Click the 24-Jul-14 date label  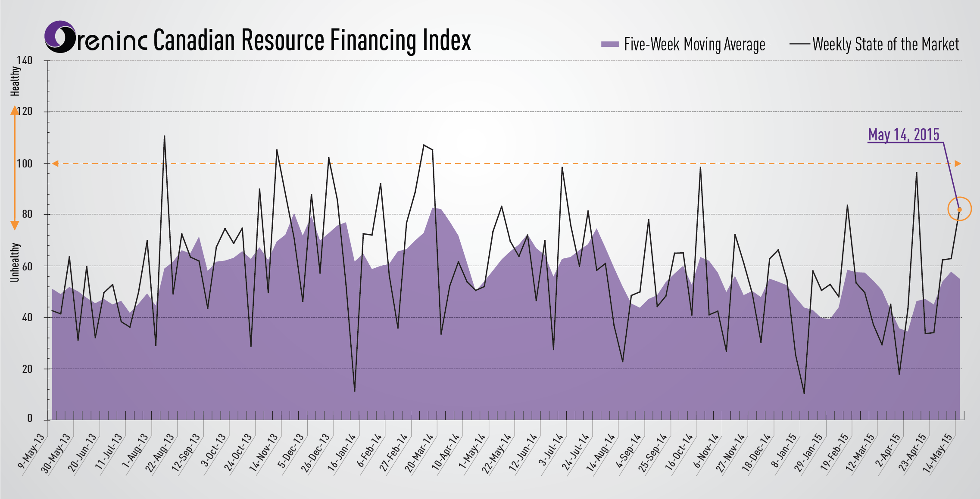575,452
